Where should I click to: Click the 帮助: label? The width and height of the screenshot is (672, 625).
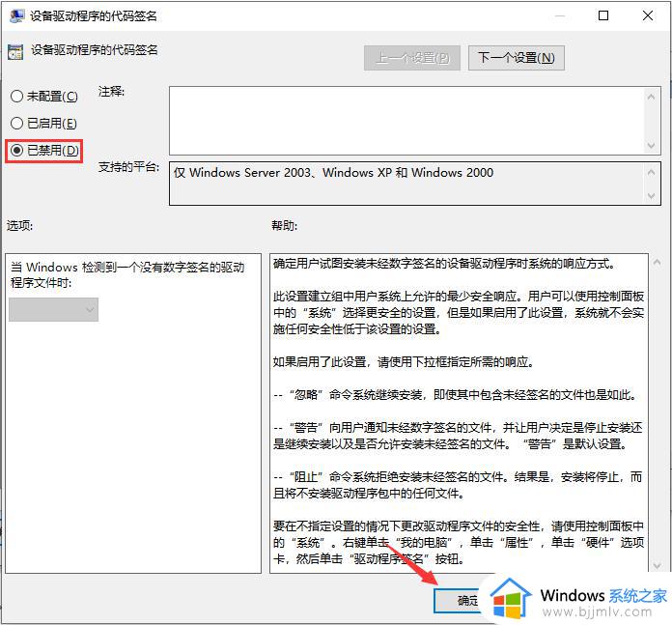pyautogui.click(x=284, y=225)
